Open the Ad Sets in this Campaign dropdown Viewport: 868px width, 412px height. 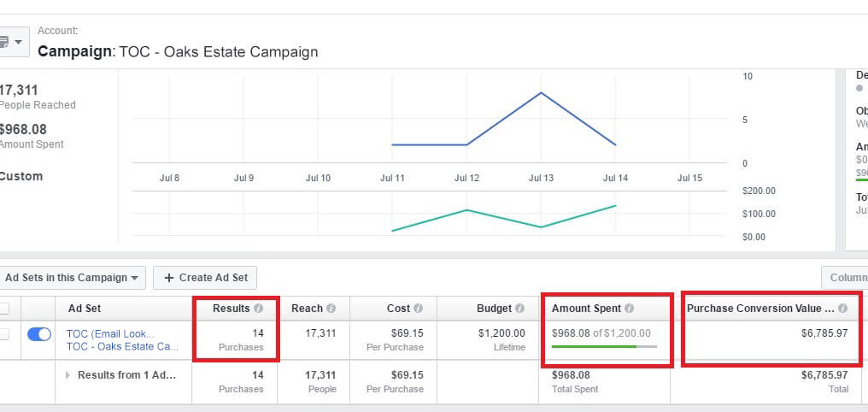72,278
